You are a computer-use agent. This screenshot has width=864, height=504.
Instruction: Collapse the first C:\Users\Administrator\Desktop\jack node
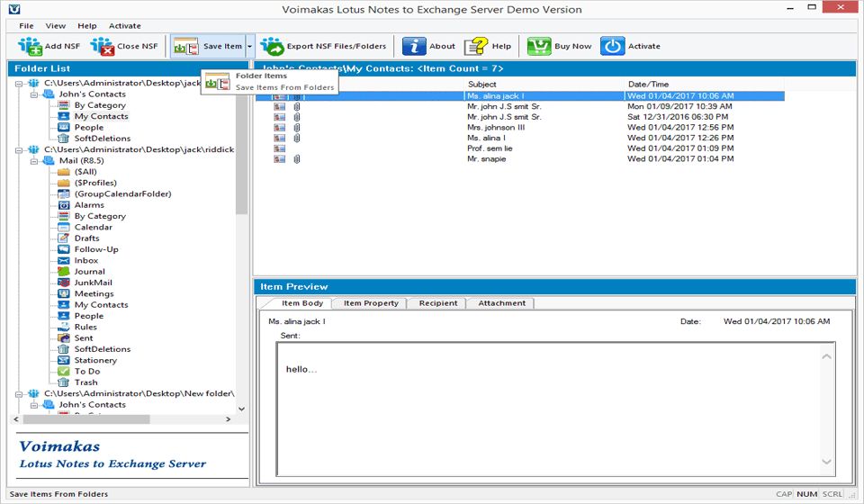click(x=19, y=83)
